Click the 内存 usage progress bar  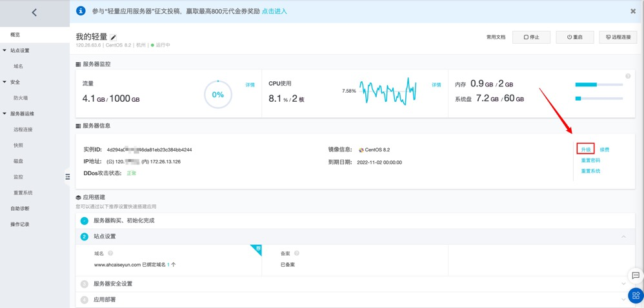pos(599,84)
